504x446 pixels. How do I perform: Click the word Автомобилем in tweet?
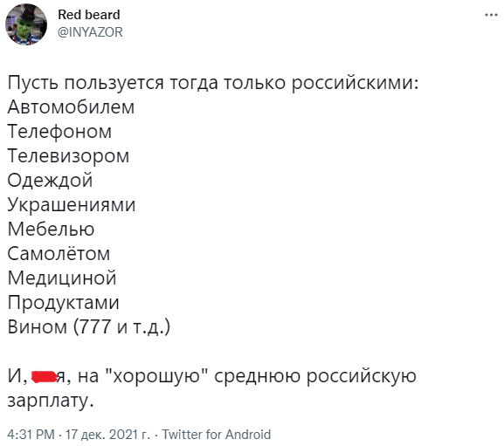(x=71, y=107)
